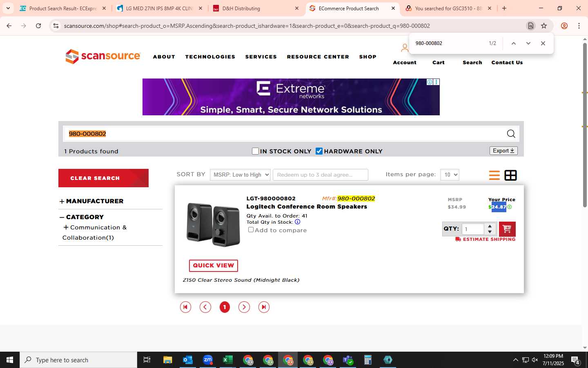Click page 1 pagination button
588x368 pixels.
coord(225,307)
